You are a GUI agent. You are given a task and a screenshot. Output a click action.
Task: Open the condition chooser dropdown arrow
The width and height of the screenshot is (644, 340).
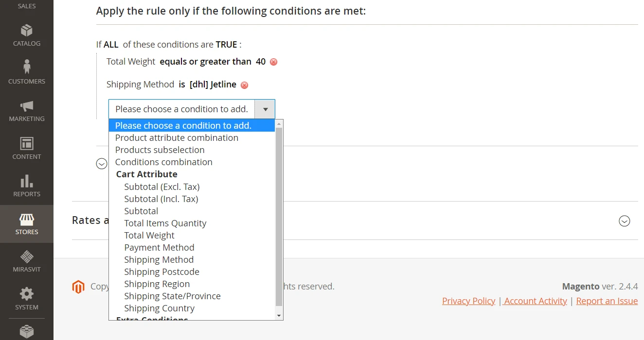265,109
